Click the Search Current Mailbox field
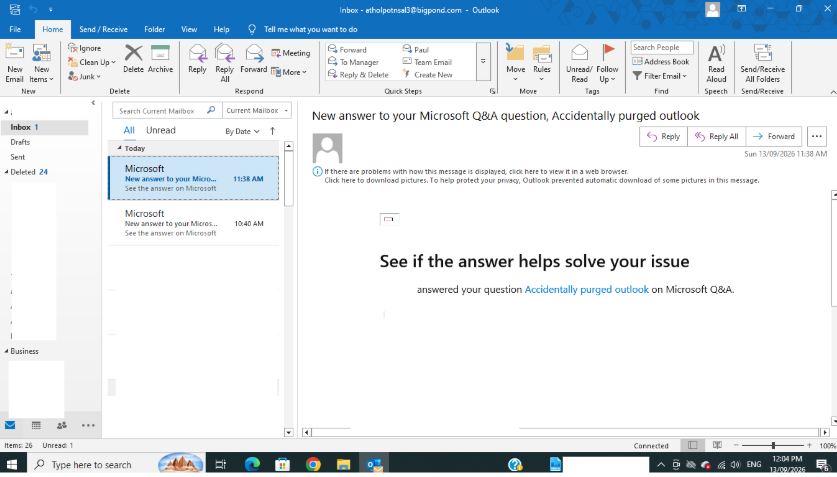The height and width of the screenshot is (477, 837). 167,110
